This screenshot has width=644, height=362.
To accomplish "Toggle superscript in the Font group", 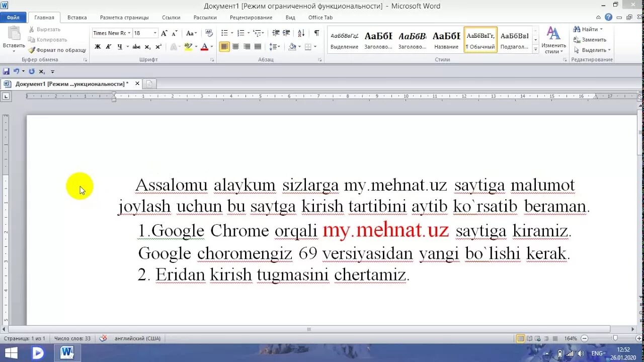I will pyautogui.click(x=158, y=47).
